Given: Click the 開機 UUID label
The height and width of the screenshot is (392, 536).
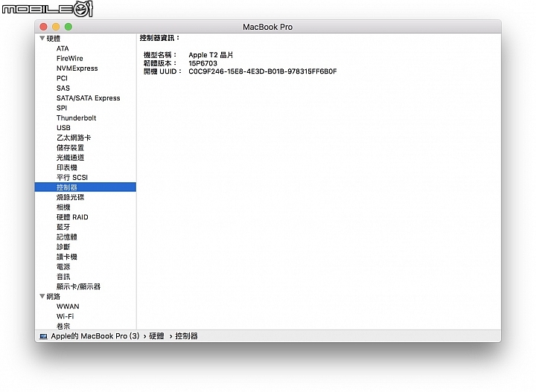Looking at the screenshot, I should pos(162,71).
